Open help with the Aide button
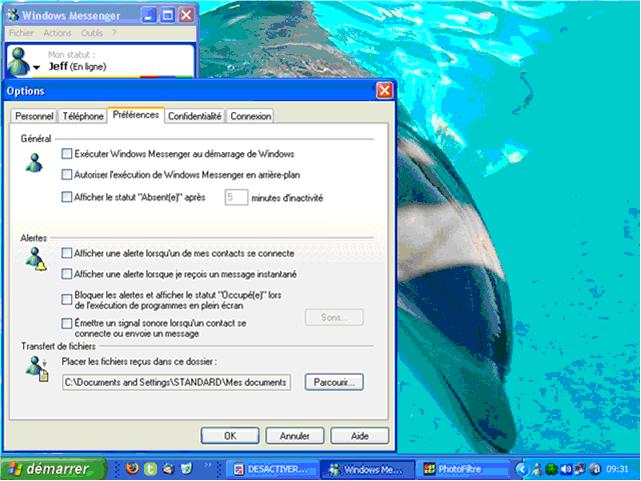 point(360,436)
